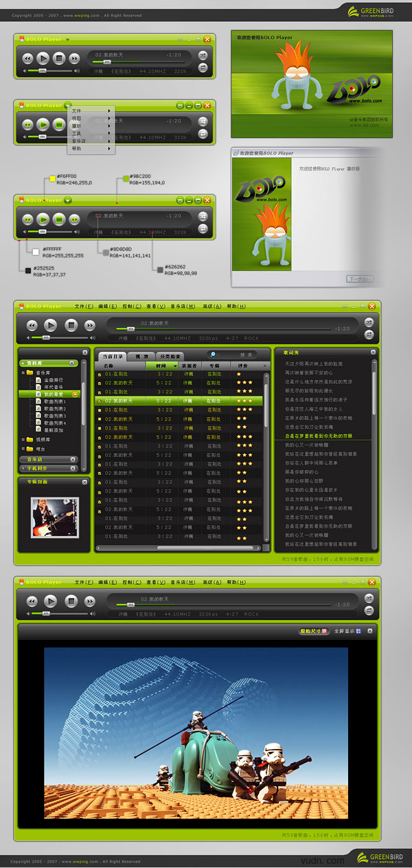Stop playback in the topmost mini player
The width and height of the screenshot is (412, 868).
pyautogui.click(x=59, y=58)
